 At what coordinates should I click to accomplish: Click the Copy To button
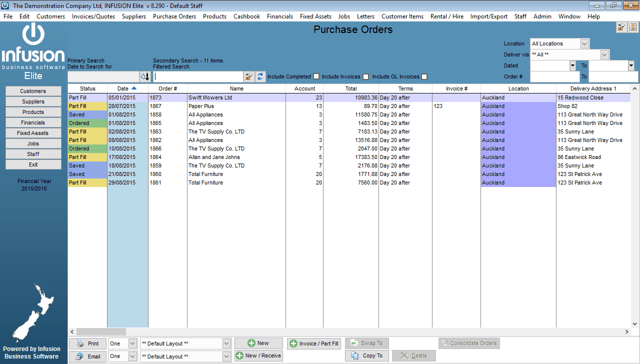367,355
